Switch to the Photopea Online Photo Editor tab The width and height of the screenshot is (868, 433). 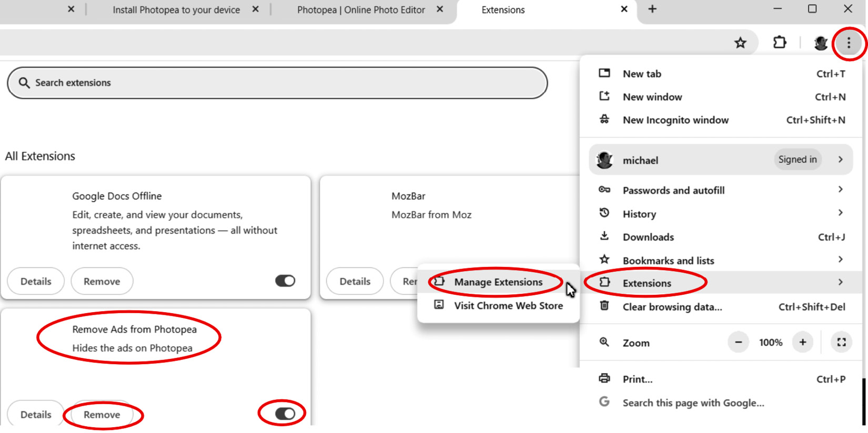361,9
